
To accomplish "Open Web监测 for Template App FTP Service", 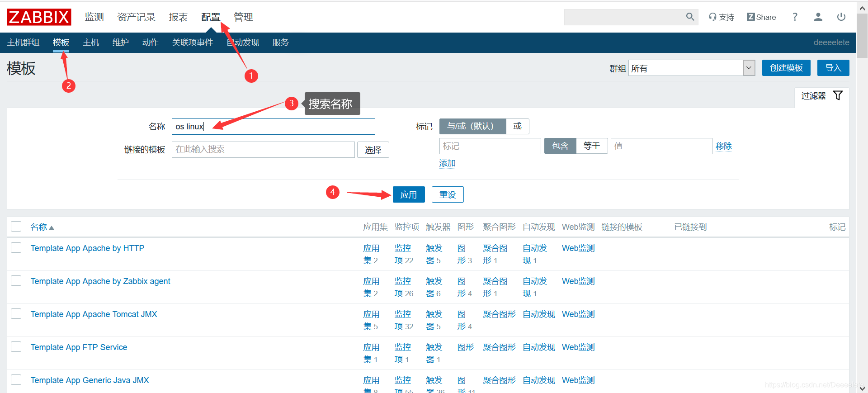I will (578, 347).
